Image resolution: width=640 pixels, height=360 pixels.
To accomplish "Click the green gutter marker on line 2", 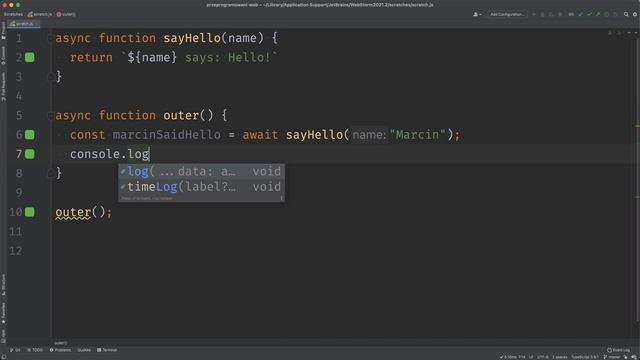I will 30,58.
